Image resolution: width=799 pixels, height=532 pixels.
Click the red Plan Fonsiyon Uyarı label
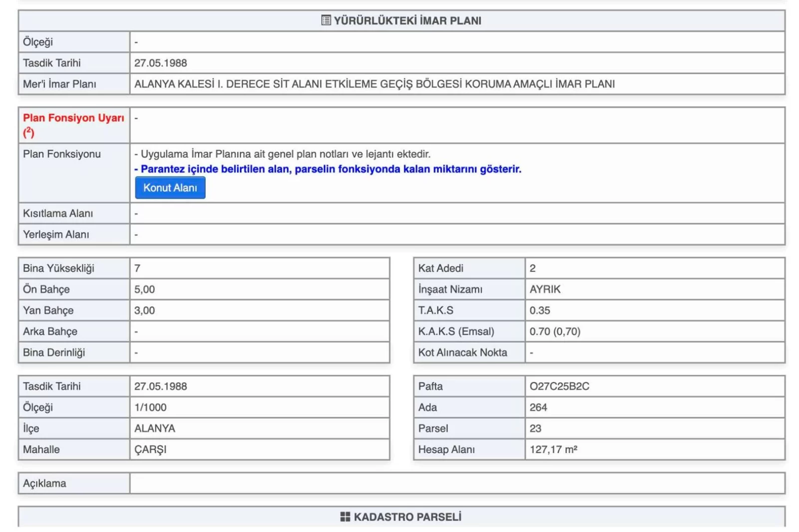(73, 118)
